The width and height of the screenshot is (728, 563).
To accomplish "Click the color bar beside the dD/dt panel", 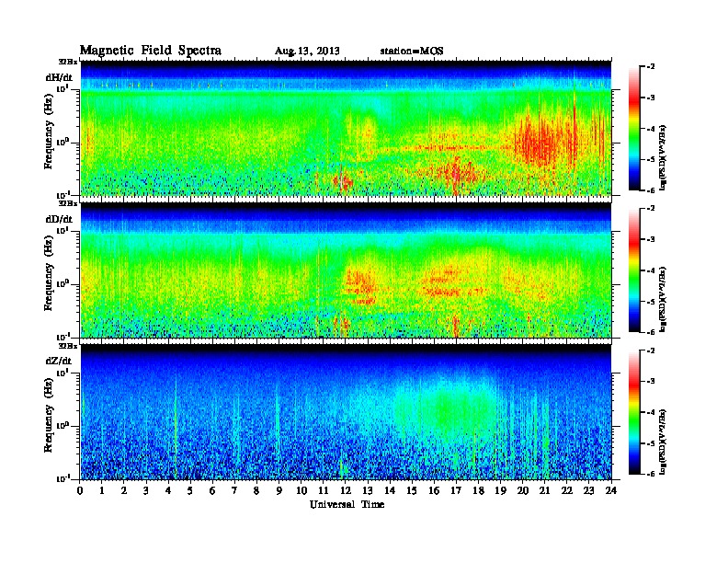I will 634,270.
